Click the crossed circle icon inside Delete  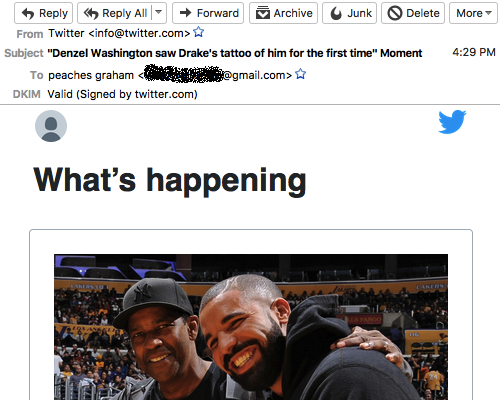click(395, 13)
